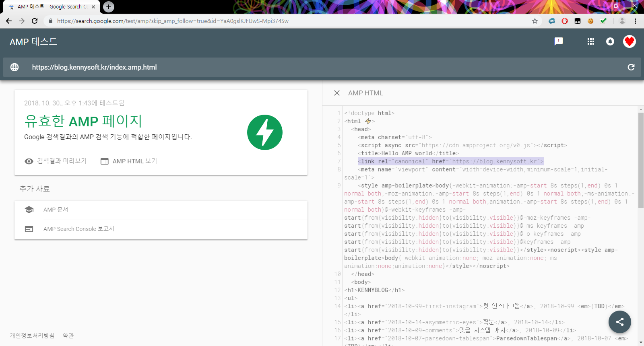Click the 2018-10-09-comments code line
The height and width of the screenshot is (346, 644).
tap(460, 330)
